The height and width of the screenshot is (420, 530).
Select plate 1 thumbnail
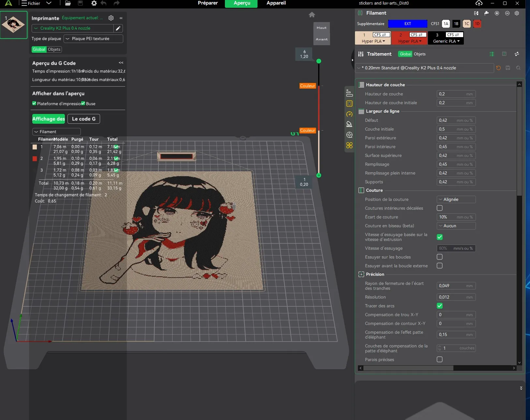coord(14,25)
